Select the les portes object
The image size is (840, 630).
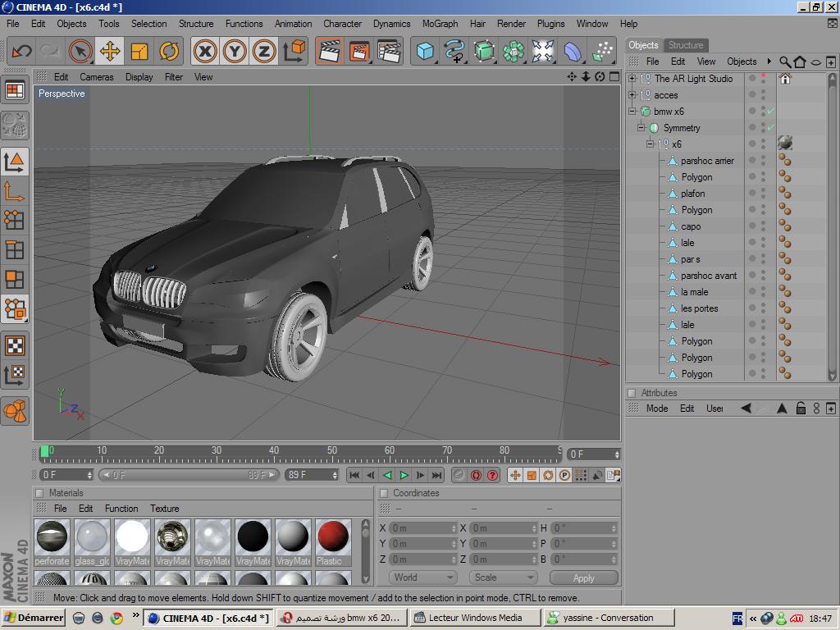coord(699,308)
